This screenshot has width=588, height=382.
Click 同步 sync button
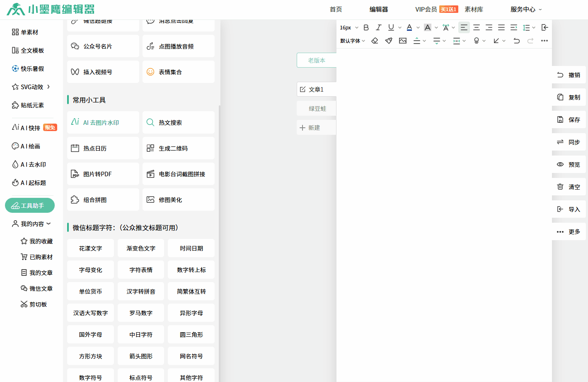[569, 142]
